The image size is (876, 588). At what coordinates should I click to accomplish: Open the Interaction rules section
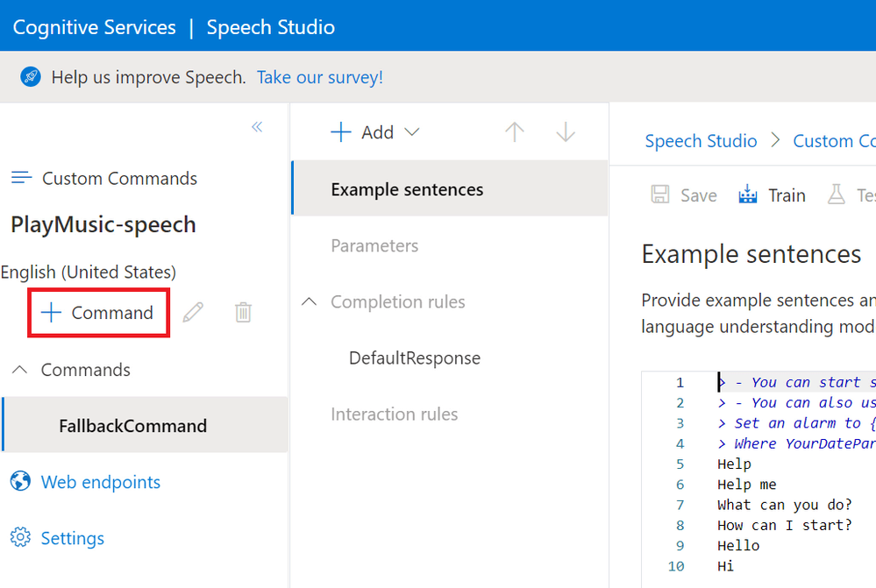(x=394, y=414)
